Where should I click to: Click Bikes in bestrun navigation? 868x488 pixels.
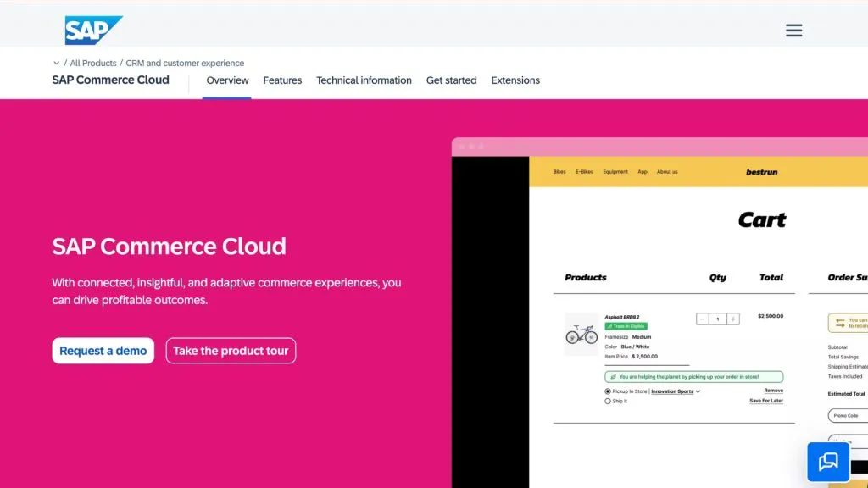click(x=559, y=172)
